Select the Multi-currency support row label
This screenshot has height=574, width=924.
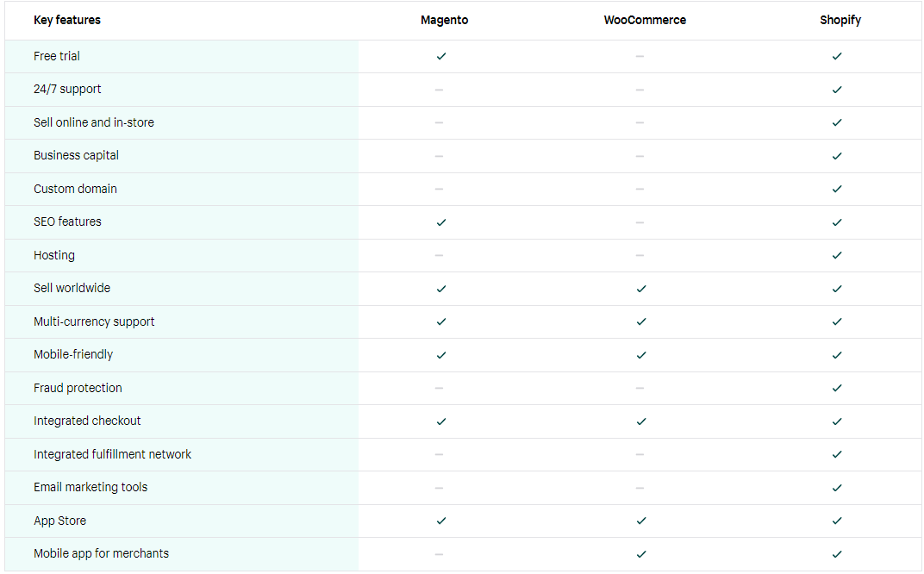pyautogui.click(x=94, y=321)
